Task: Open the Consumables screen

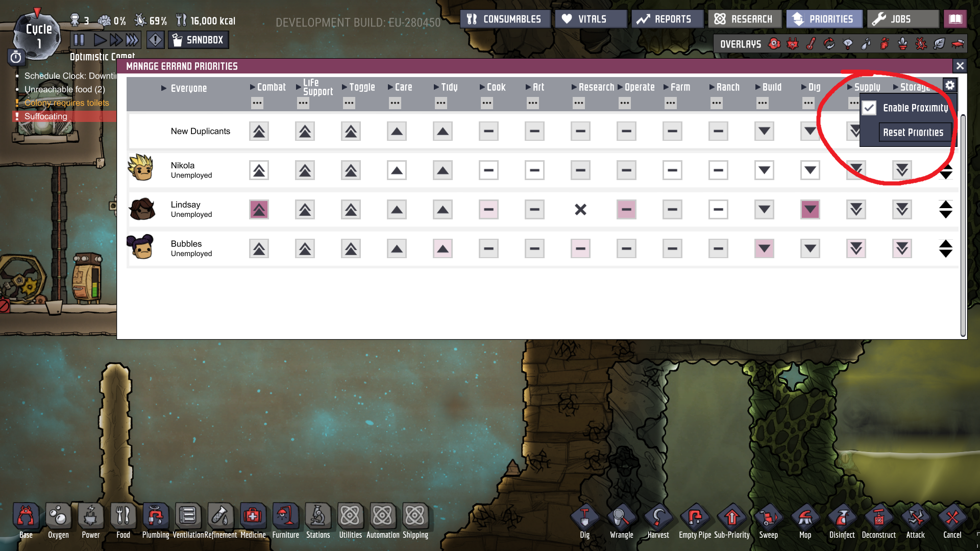Action: click(x=505, y=18)
